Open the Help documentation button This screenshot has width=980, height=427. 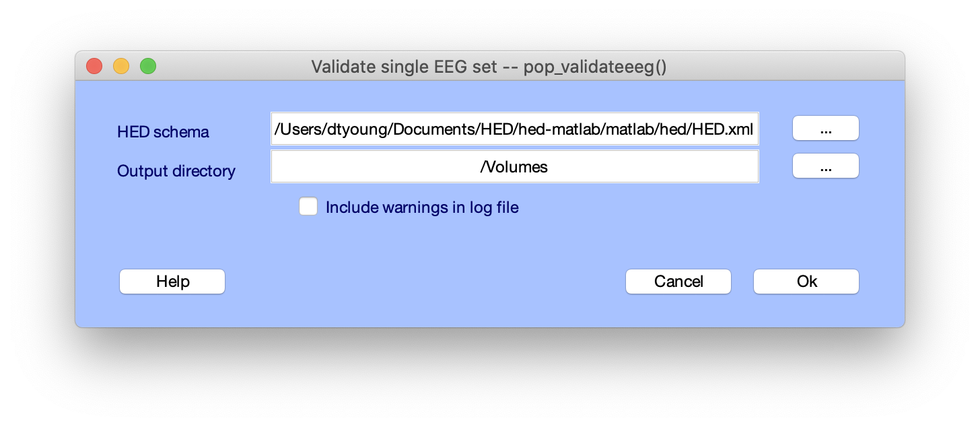[x=172, y=282]
